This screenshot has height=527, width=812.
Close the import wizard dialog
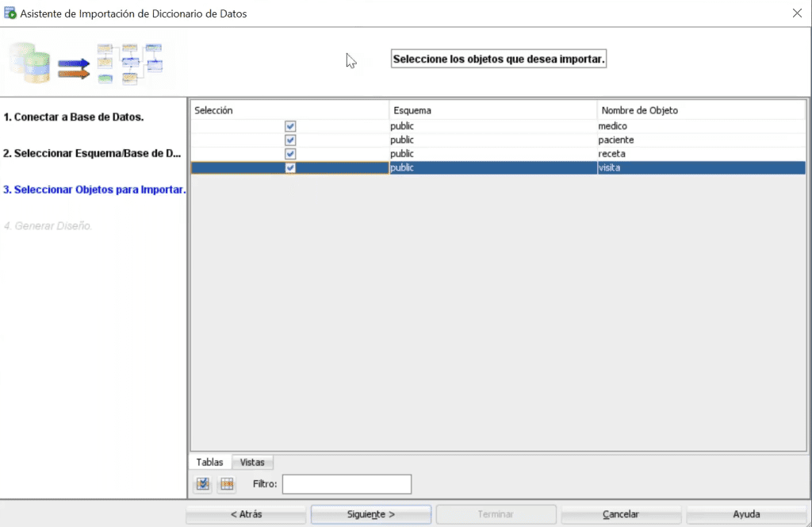797,13
